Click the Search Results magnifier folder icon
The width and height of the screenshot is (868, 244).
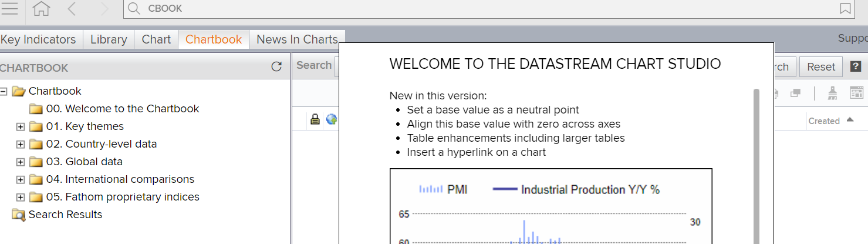pyautogui.click(x=19, y=215)
